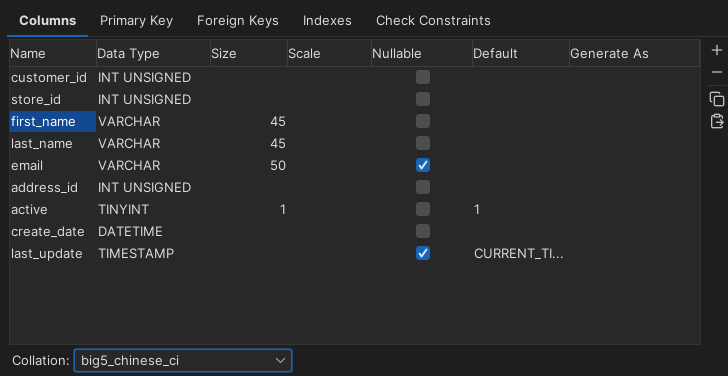
Task: Go to the Indexes tab
Action: (x=327, y=21)
